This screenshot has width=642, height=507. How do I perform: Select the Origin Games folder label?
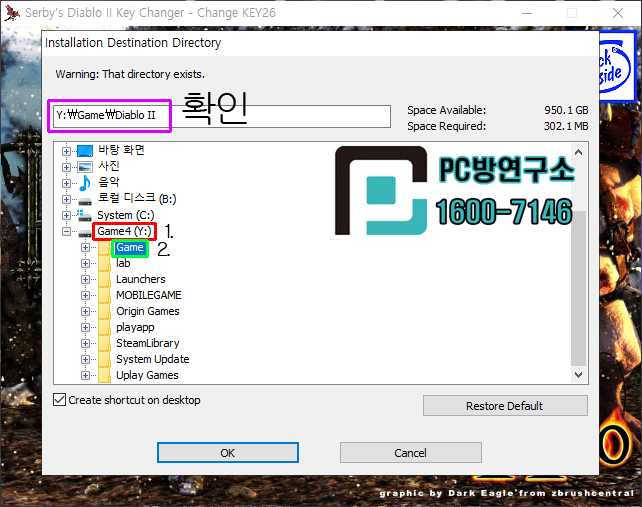point(148,311)
